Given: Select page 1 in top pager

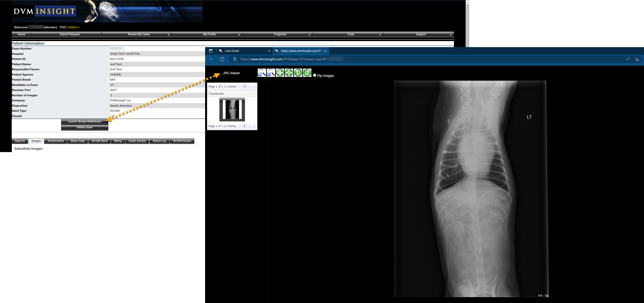Looking at the screenshot, I should point(245,87).
